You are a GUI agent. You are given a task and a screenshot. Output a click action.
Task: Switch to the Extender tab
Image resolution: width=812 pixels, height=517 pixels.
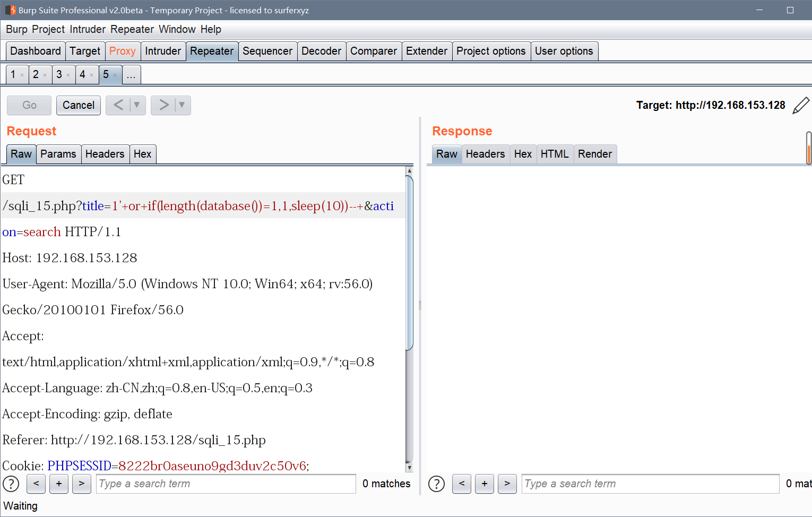(427, 51)
